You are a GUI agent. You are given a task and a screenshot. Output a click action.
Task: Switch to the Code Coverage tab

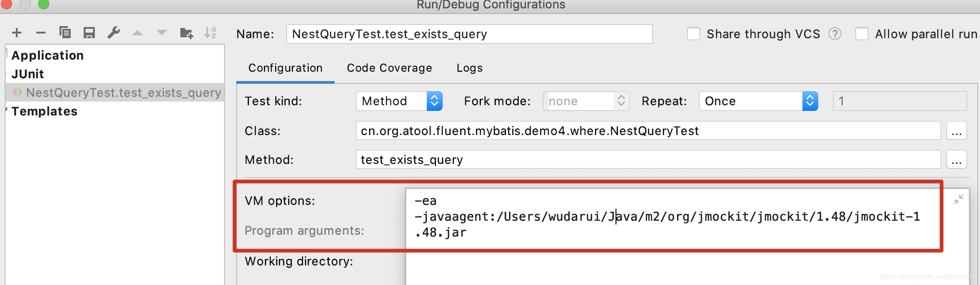click(x=389, y=68)
